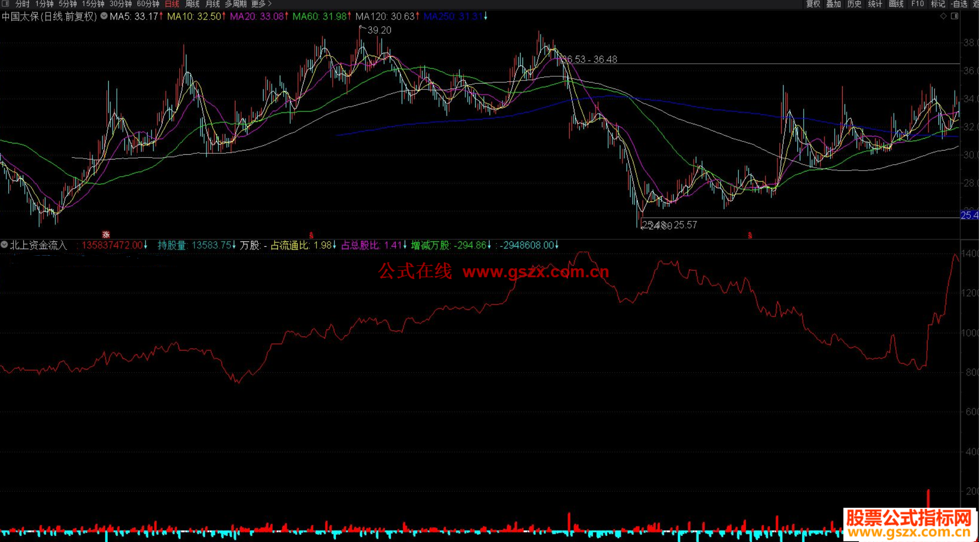Click the 标记 mark button
Screen dimensions: 980x542
coord(938,4)
